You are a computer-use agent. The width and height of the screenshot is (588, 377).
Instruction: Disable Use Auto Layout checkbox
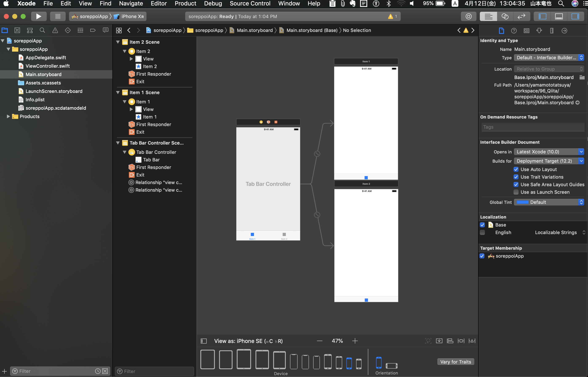pyautogui.click(x=516, y=169)
